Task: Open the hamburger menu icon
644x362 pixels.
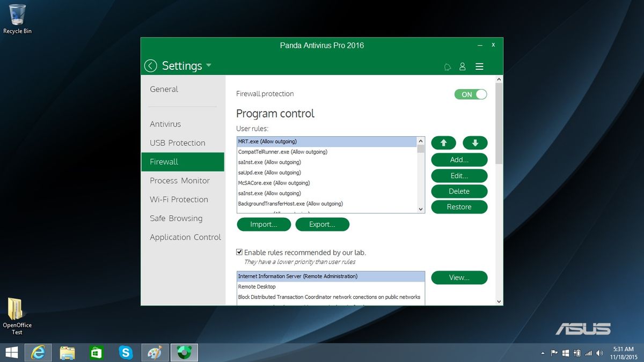Action: 480,67
